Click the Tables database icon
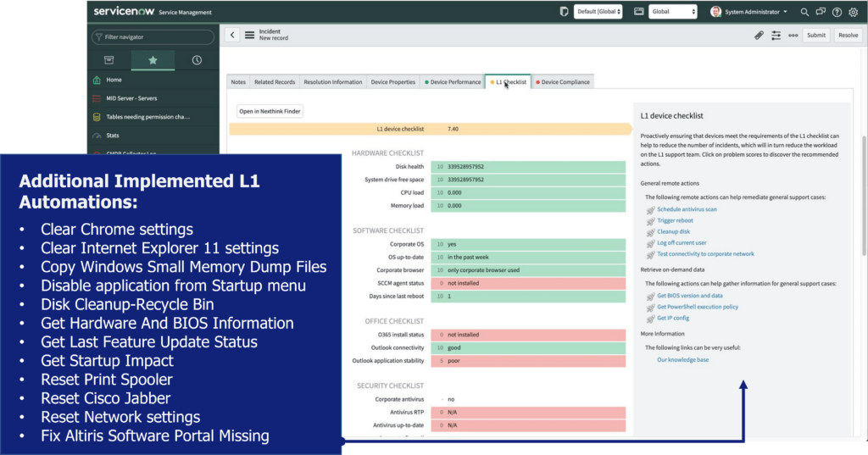The height and width of the screenshot is (455, 868). pos(97,117)
